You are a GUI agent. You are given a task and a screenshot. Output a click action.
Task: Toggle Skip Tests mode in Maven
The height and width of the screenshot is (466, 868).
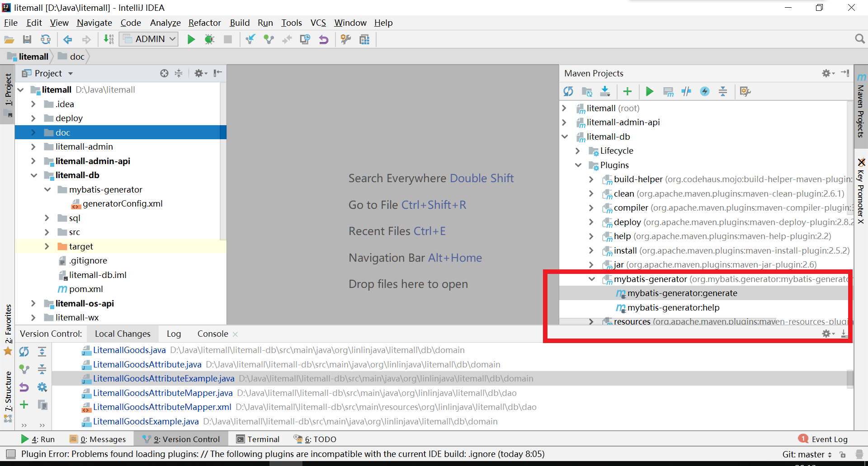click(704, 92)
